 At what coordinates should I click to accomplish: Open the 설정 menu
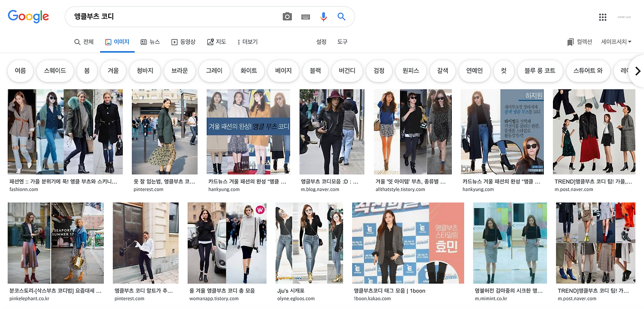point(321,42)
